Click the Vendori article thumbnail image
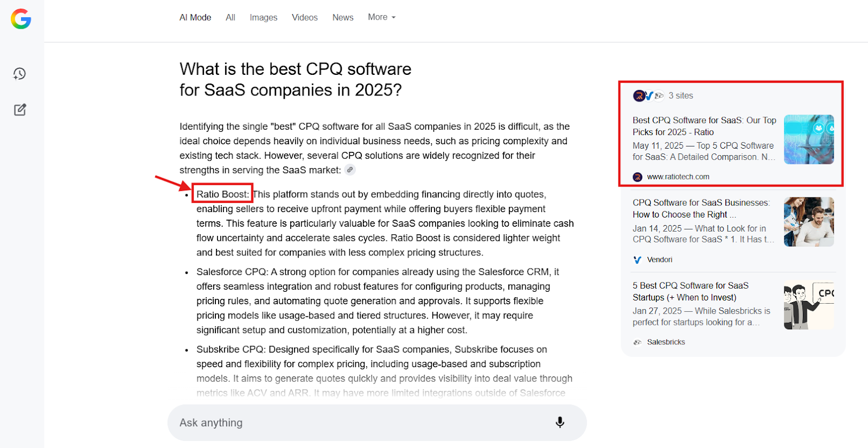Screen dimensions: 868x448 point(809,222)
